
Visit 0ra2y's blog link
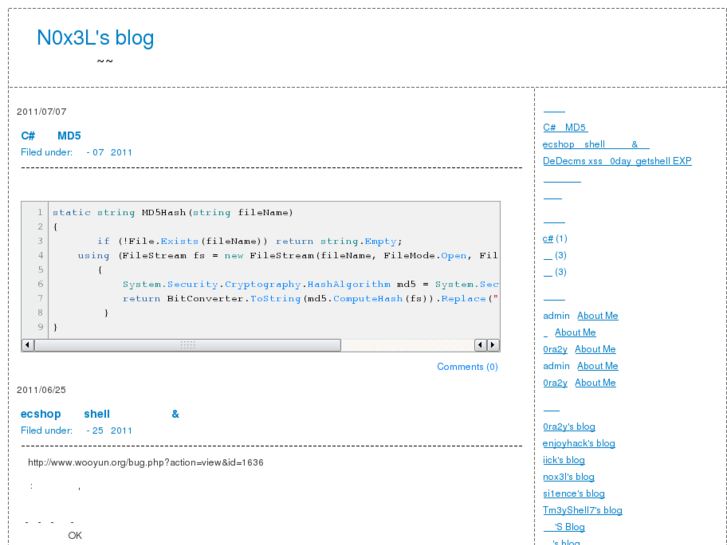click(x=569, y=427)
